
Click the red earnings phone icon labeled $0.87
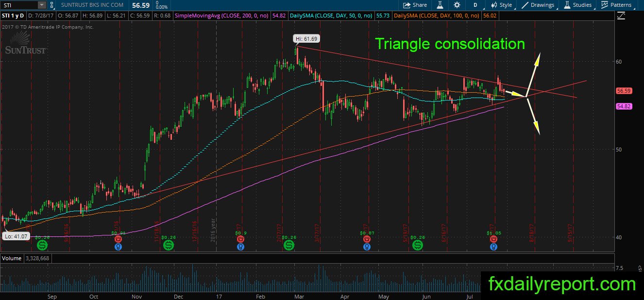click(x=368, y=239)
